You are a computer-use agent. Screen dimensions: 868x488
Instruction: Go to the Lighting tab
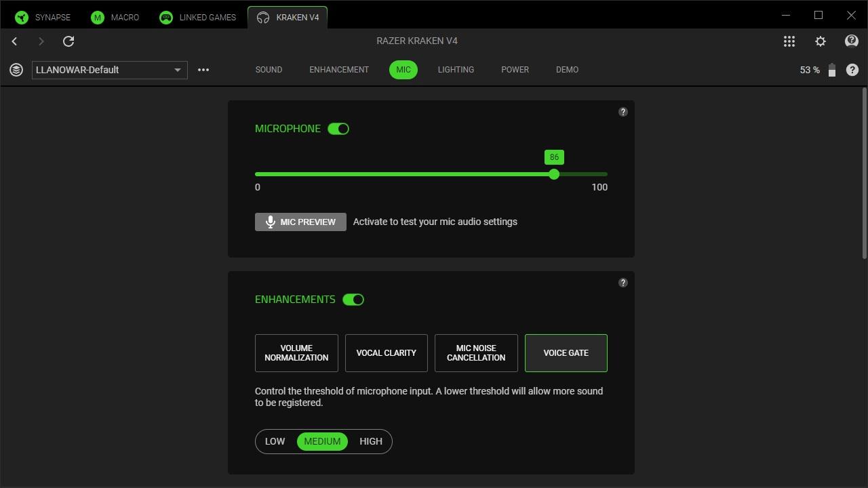click(x=456, y=70)
